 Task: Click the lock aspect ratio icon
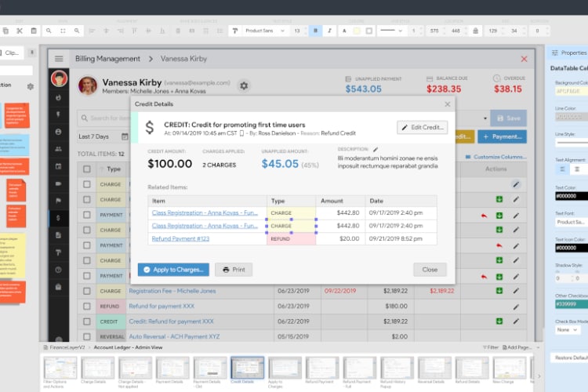[x=476, y=31]
